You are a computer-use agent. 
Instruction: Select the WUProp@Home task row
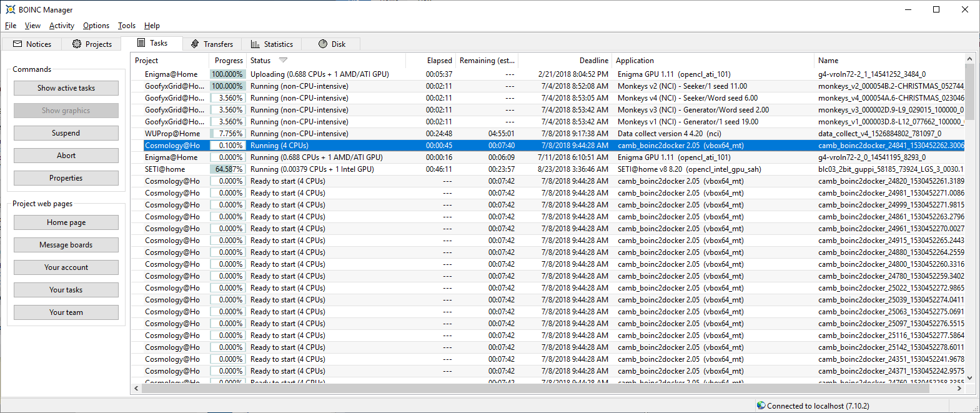click(375, 134)
